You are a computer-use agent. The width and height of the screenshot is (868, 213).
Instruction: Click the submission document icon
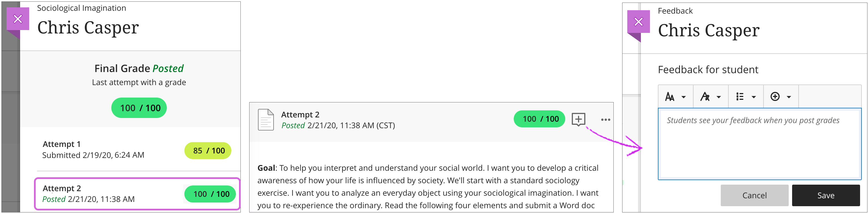click(266, 119)
